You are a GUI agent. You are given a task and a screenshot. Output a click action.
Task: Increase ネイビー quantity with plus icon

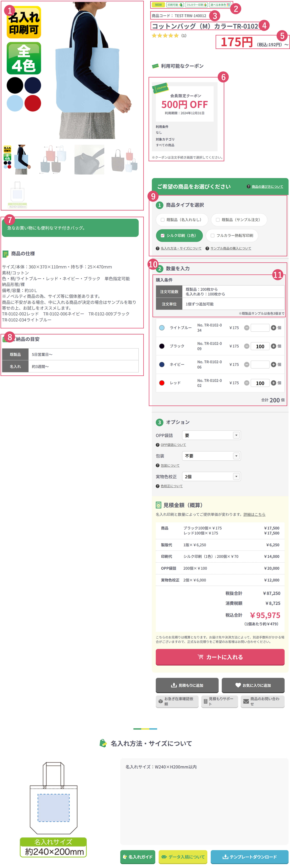[x=273, y=365]
